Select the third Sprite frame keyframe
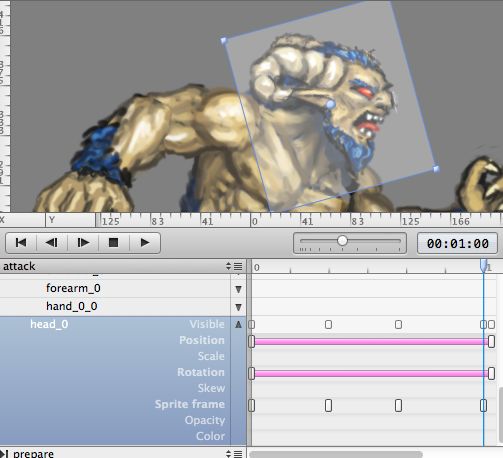Image resolution: width=503 pixels, height=458 pixels. (398, 406)
